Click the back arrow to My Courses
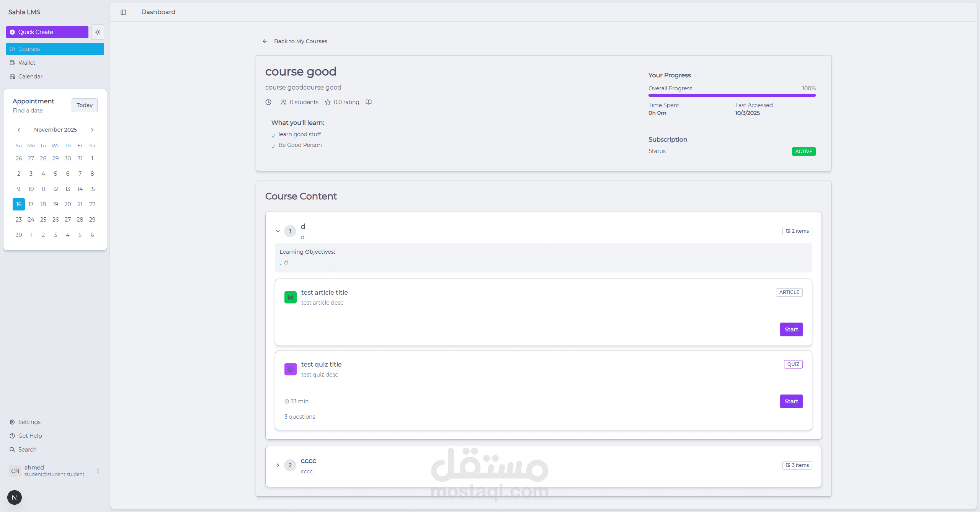Viewport: 980px width, 512px height. [x=265, y=41]
